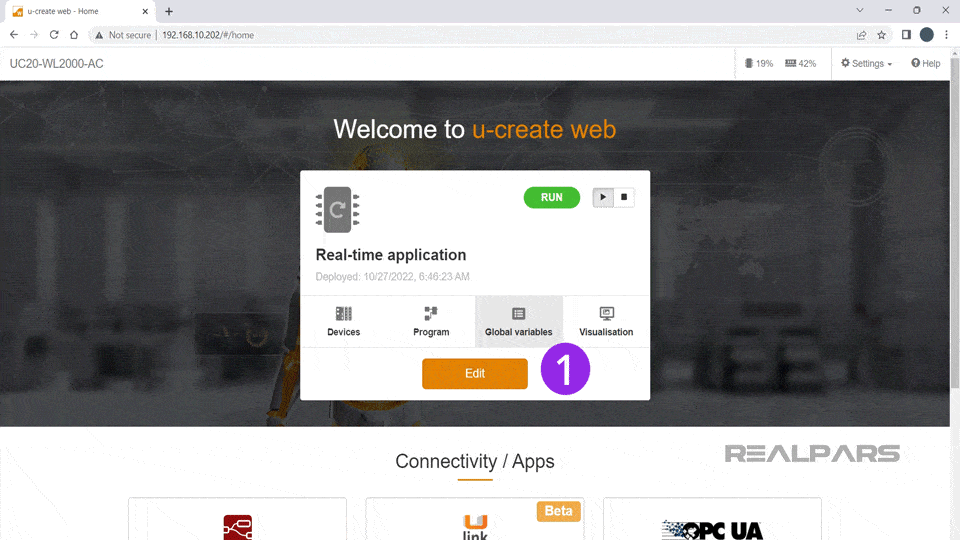Click the memory usage 42% indicator
Viewport: 960px width, 540px height.
point(800,63)
